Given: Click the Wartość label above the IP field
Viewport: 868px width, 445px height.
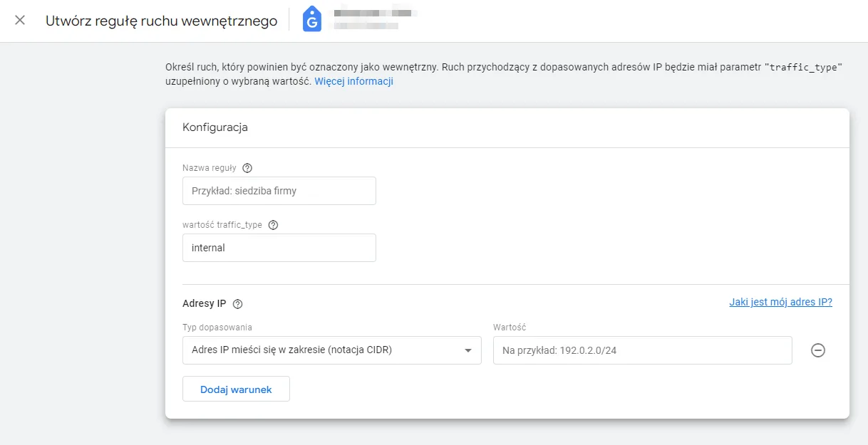Looking at the screenshot, I should (510, 328).
